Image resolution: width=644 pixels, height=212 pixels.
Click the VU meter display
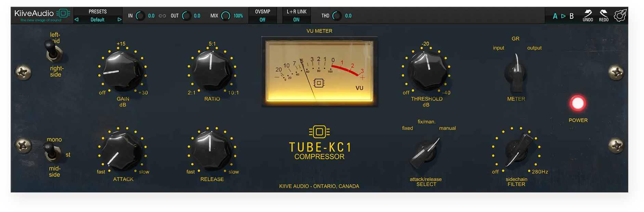coord(319,72)
